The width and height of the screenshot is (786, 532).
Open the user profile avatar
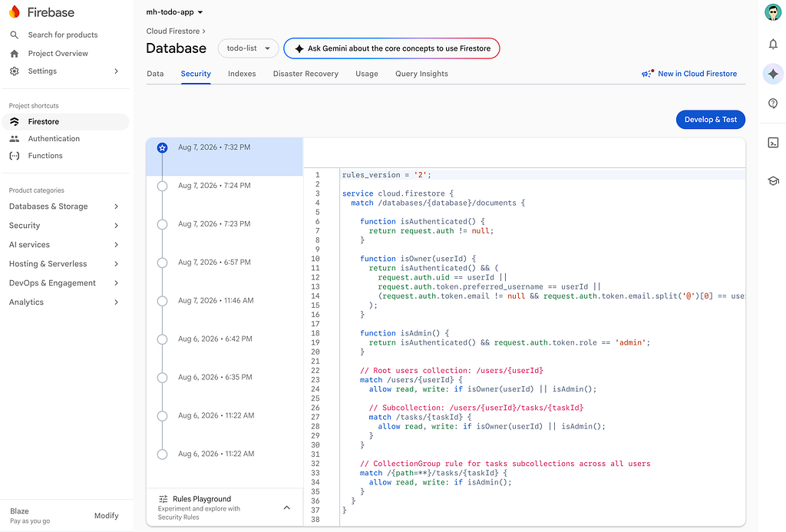click(773, 12)
